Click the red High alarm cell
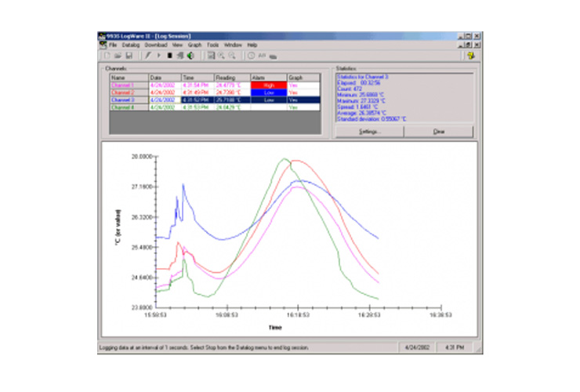This screenshot has width=580, height=392. pyautogui.click(x=267, y=85)
